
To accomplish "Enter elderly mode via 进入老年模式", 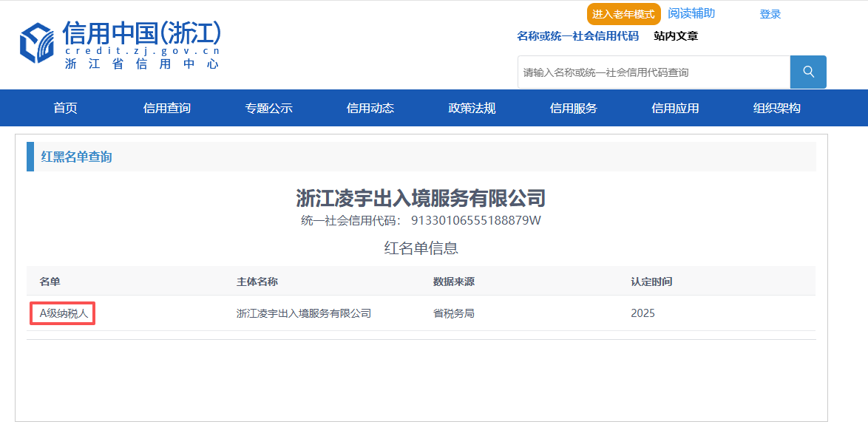I will point(623,14).
